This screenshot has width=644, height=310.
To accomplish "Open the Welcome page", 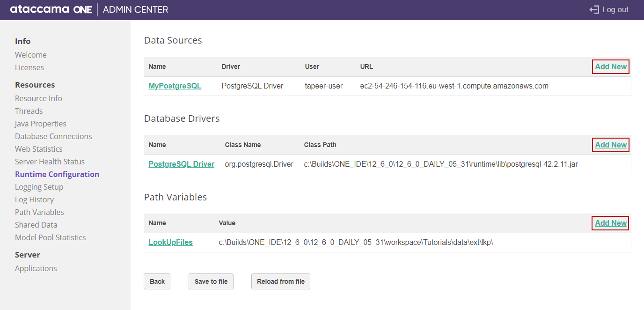I will 30,54.
